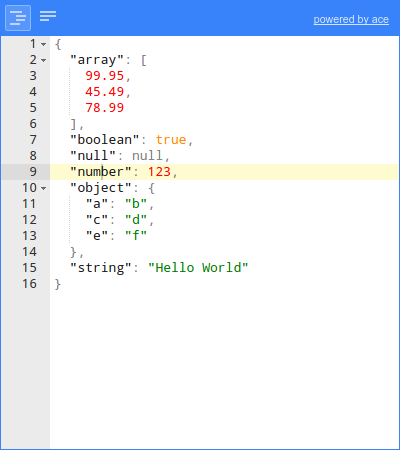Click the format JSON indent icon
The image size is (400, 450).
pyautogui.click(x=18, y=18)
